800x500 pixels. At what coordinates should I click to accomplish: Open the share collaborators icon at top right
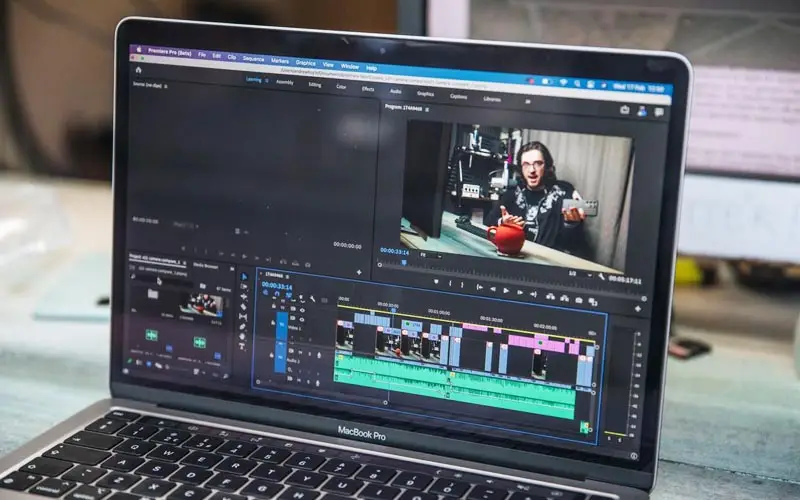(x=642, y=111)
